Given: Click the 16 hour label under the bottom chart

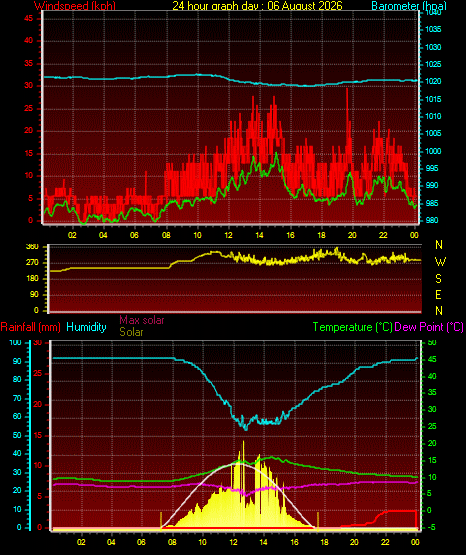Looking at the screenshot, I should (x=294, y=542).
